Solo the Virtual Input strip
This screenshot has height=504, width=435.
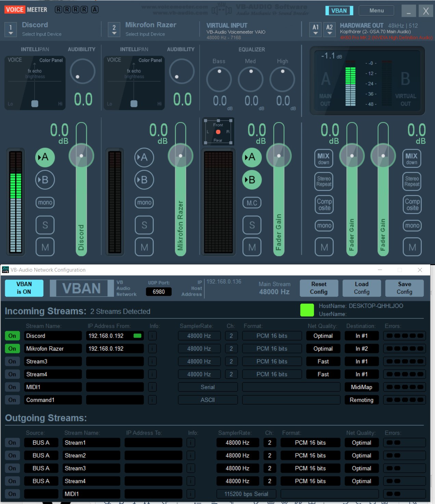[252, 225]
